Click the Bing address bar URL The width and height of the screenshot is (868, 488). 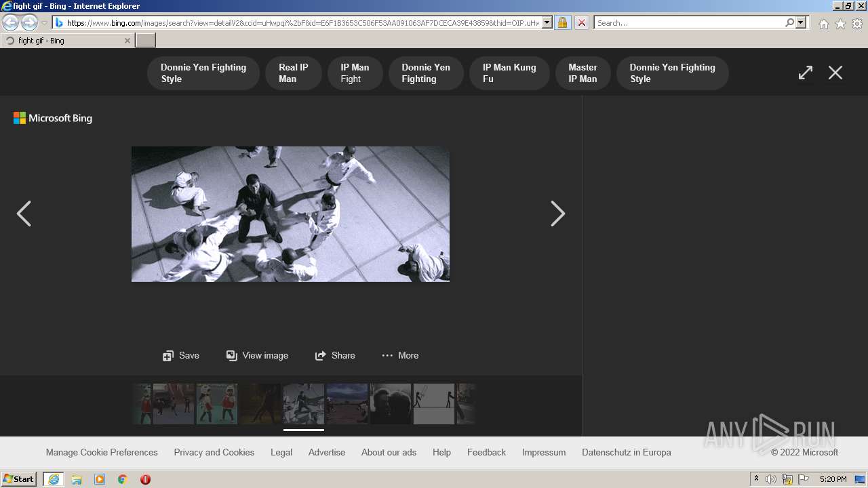[x=303, y=23]
